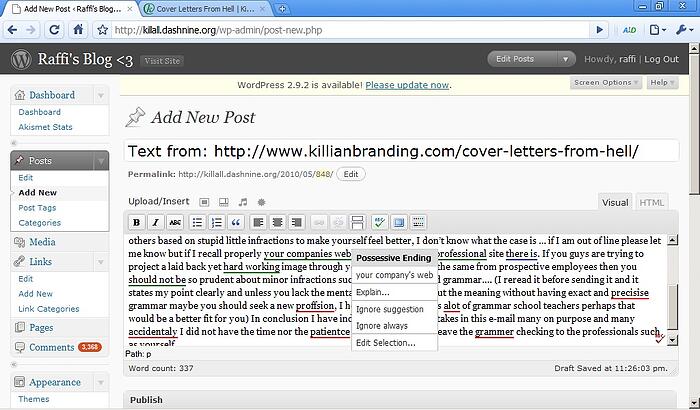Viewport: 700px width, 410px height.
Task: Toggle the Links sidebar section arrow
Action: [x=101, y=262]
